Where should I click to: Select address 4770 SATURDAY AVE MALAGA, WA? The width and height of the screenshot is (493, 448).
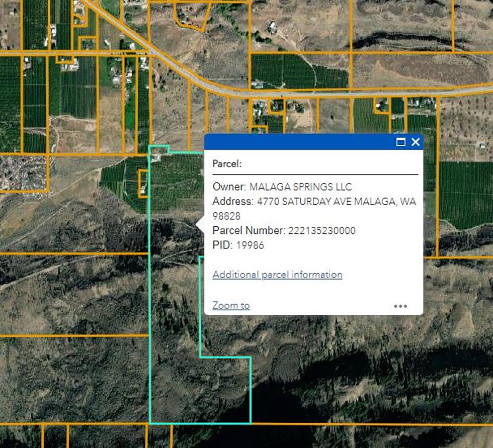point(337,202)
